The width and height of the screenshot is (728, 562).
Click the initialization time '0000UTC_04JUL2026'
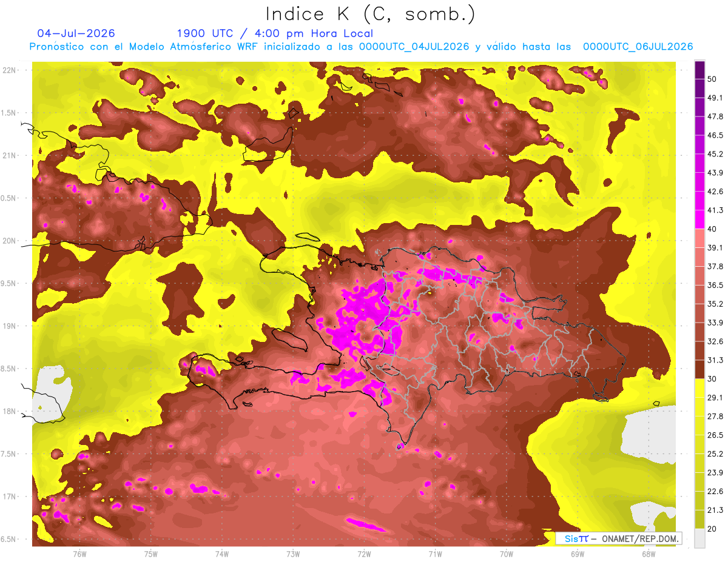[x=414, y=47]
